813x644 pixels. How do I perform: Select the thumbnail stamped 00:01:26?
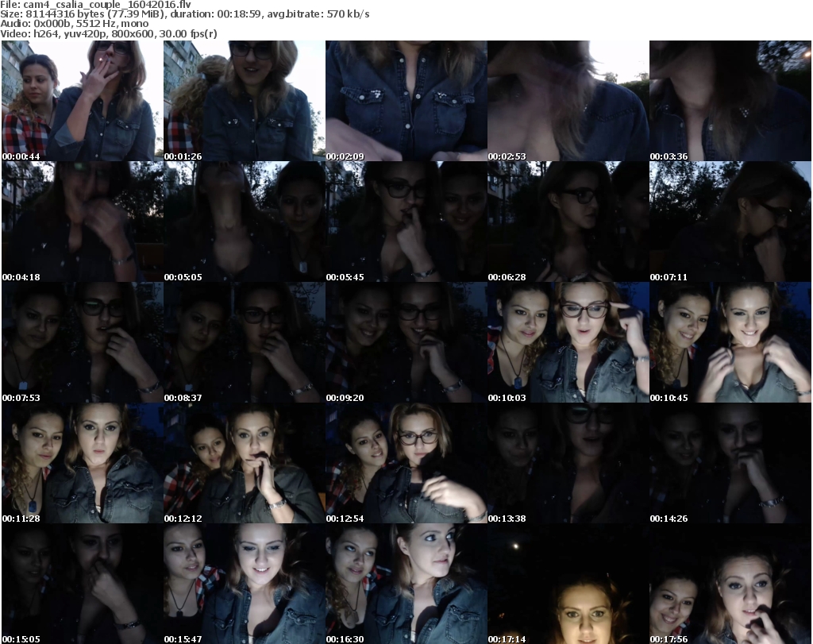(245, 101)
